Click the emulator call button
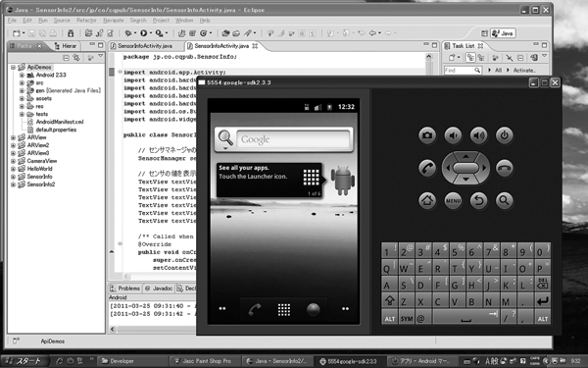 427,168
